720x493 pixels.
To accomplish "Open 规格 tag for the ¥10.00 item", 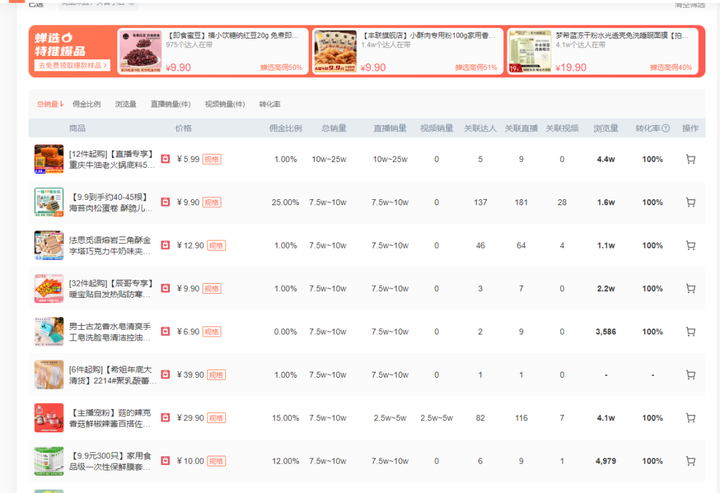I will [x=216, y=461].
